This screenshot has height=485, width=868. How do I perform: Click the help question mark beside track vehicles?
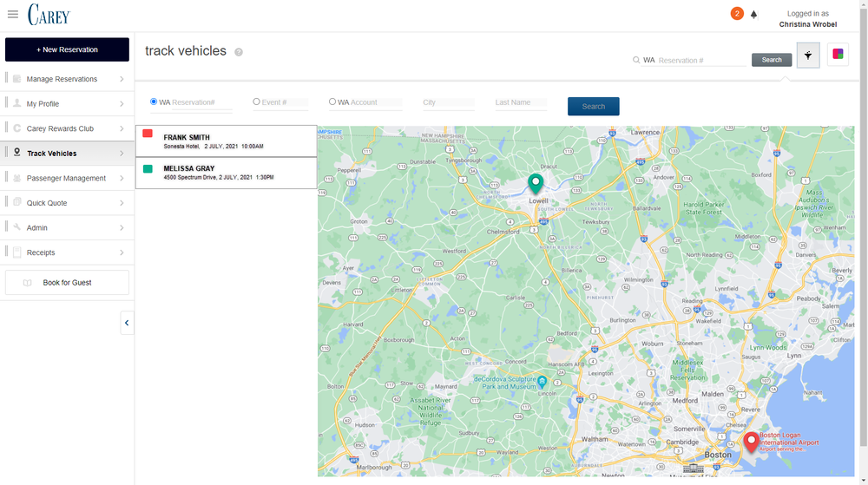pyautogui.click(x=239, y=52)
